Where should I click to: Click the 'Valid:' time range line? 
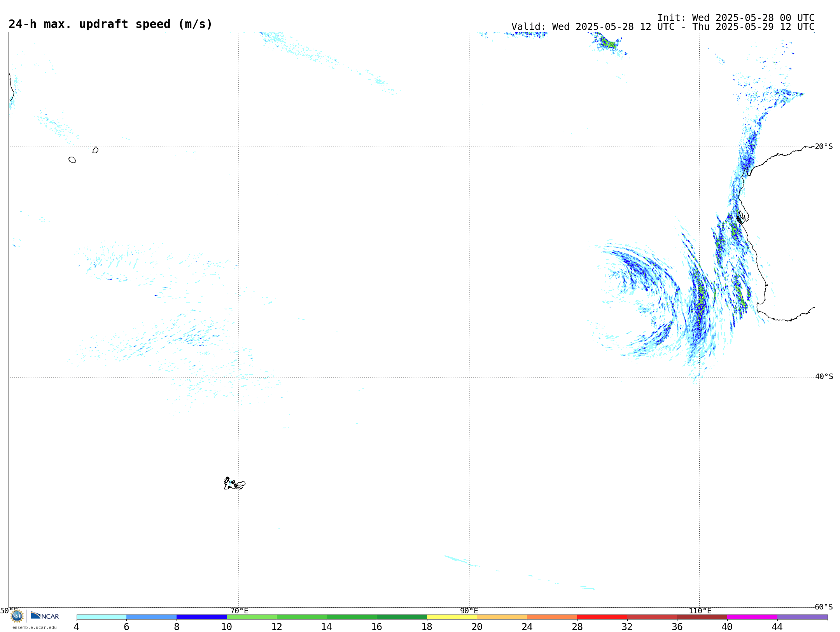click(x=663, y=27)
